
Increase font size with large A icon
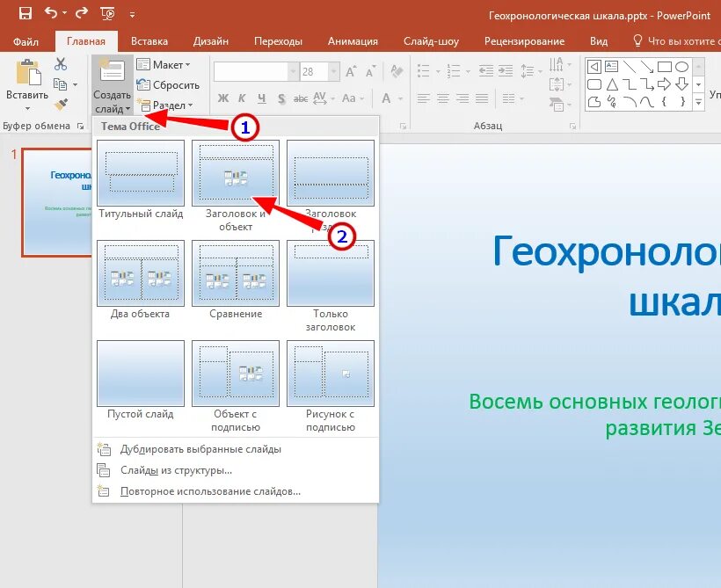pos(351,72)
